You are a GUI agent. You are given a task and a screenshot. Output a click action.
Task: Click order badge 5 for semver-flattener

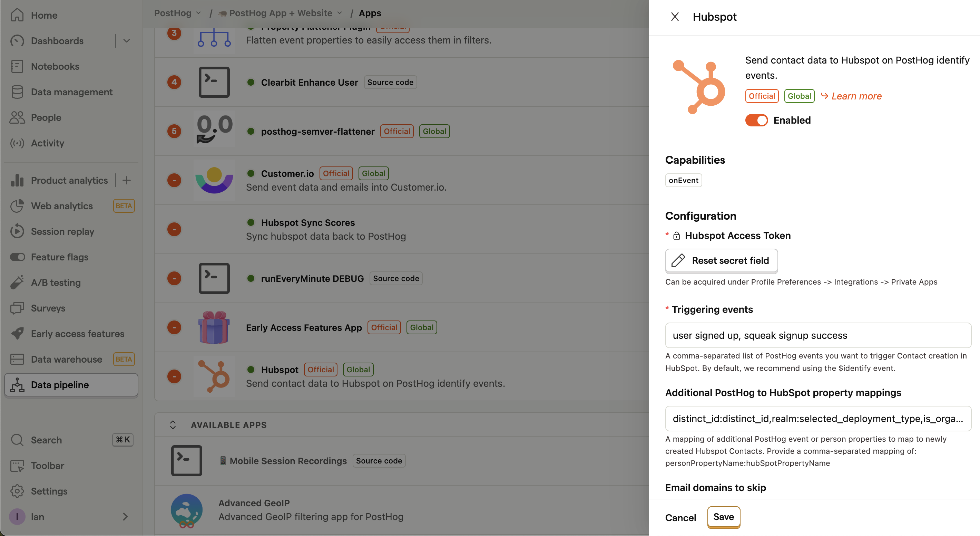pyautogui.click(x=174, y=131)
